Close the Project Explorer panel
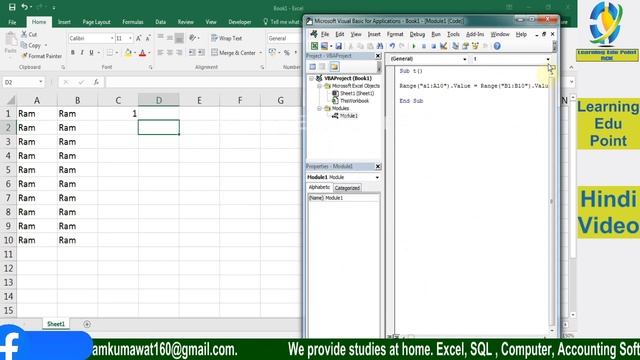 click(378, 56)
